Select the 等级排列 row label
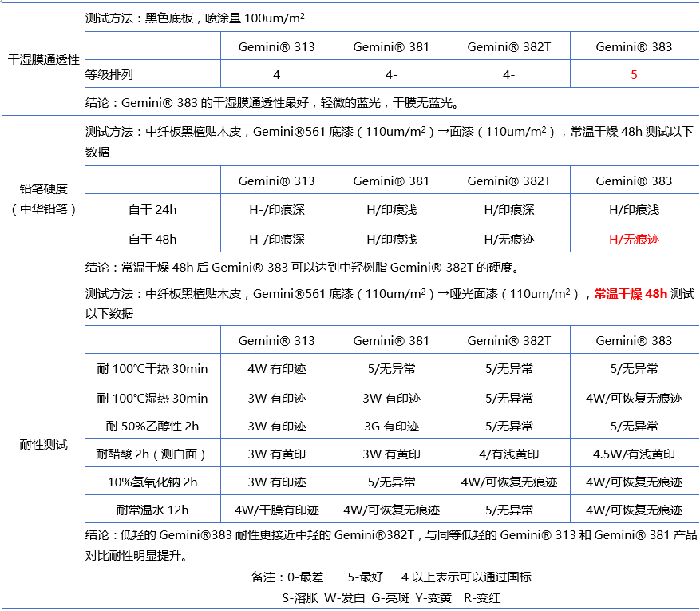The width and height of the screenshot is (700, 611). [109, 74]
